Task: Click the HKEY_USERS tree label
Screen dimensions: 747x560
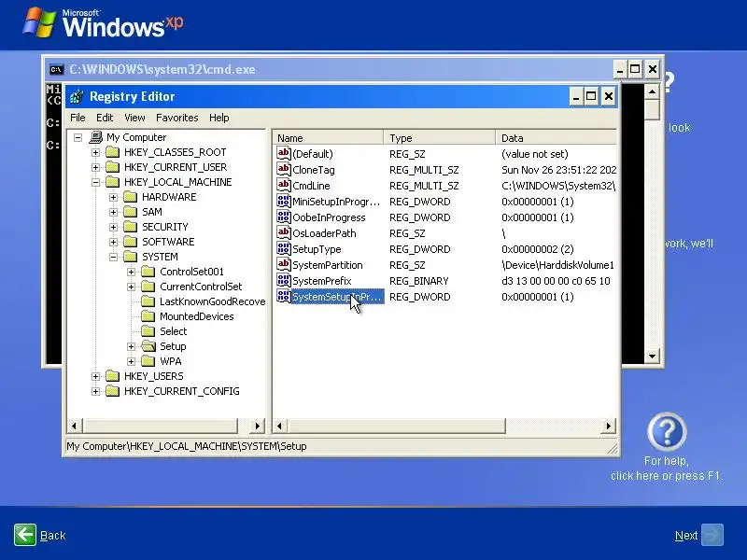Action: tap(154, 376)
